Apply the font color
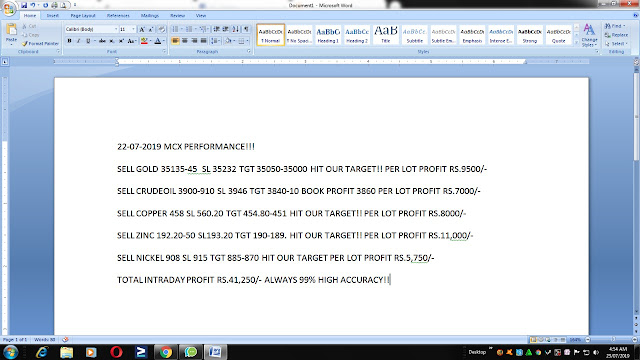Viewport: 640px width, 360px height. pyautogui.click(x=158, y=41)
